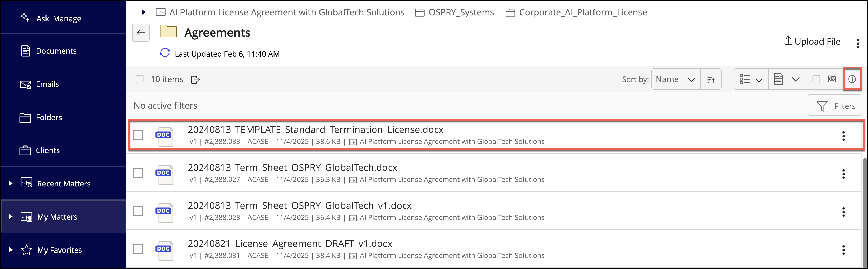Select all 10 items checkbox

pyautogui.click(x=140, y=79)
